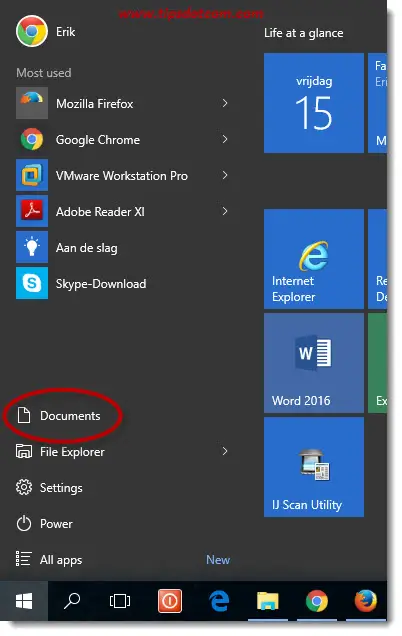
Task: Expand Mozilla Firefox jump list arrow
Action: tap(225, 103)
